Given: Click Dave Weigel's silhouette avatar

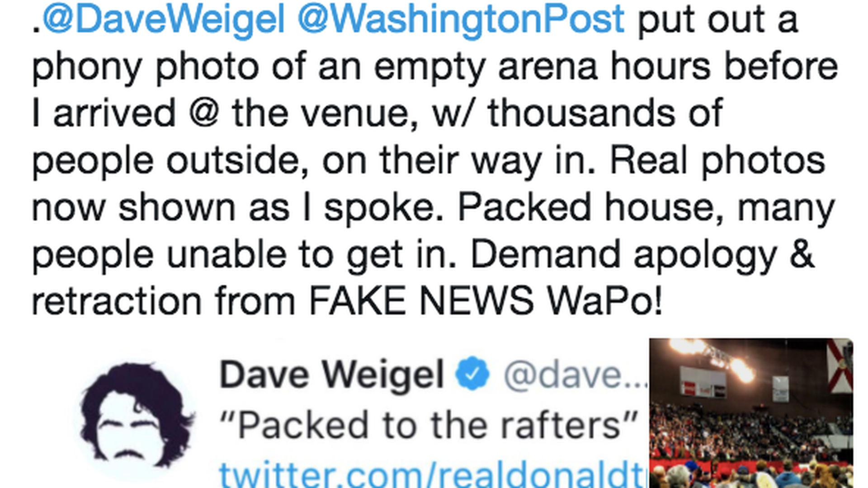Looking at the screenshot, I should click(x=135, y=416).
